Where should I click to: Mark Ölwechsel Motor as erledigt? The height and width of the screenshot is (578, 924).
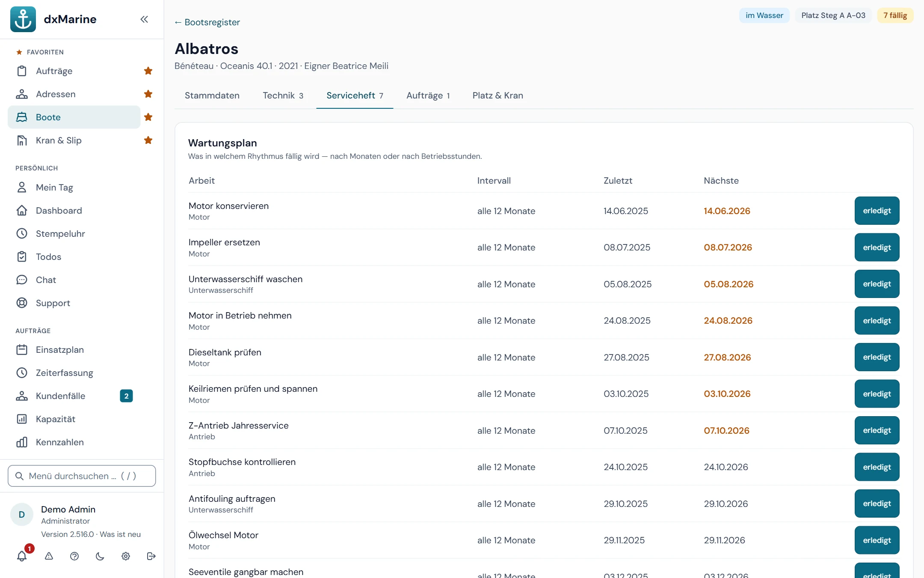pos(877,540)
